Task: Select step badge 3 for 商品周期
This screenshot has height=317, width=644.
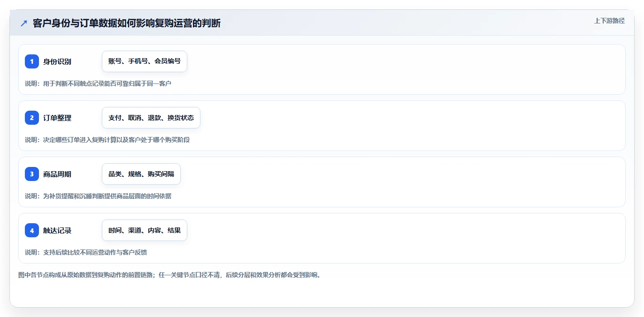Action: [x=32, y=174]
